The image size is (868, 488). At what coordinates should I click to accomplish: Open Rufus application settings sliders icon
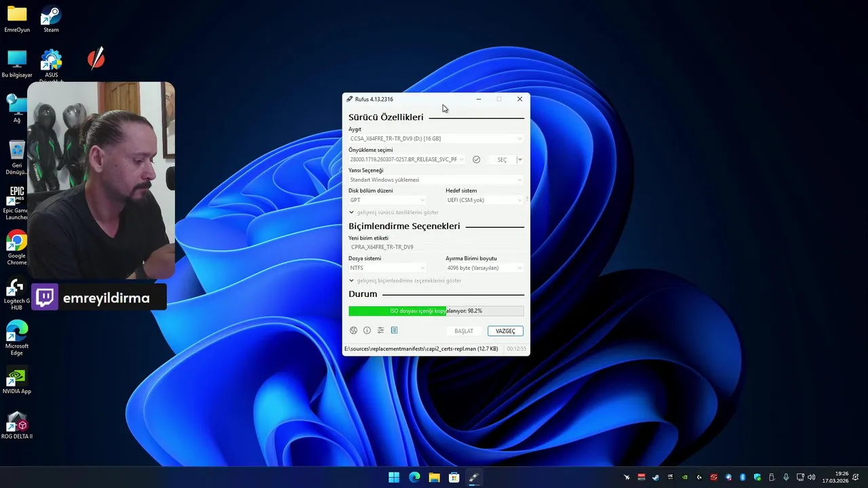380,331
